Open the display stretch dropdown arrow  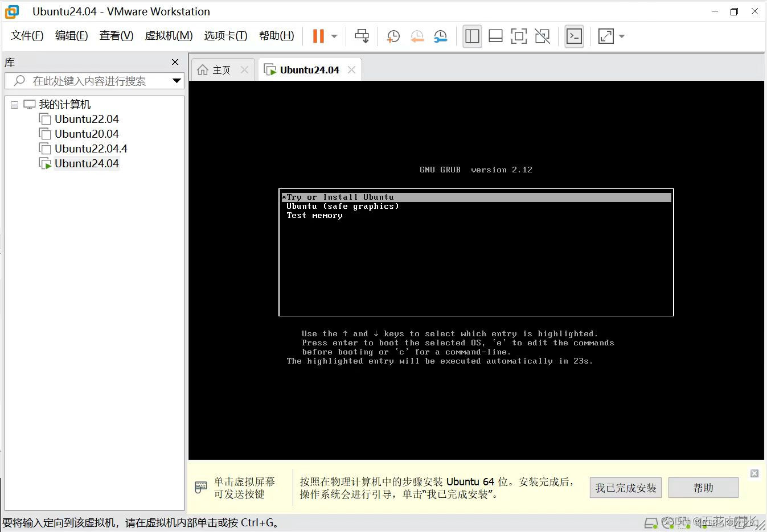click(x=622, y=36)
